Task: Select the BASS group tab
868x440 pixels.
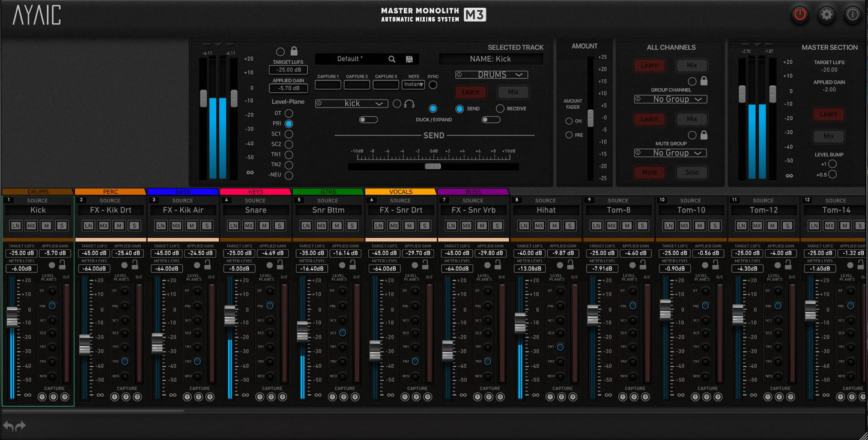Action: 183,191
